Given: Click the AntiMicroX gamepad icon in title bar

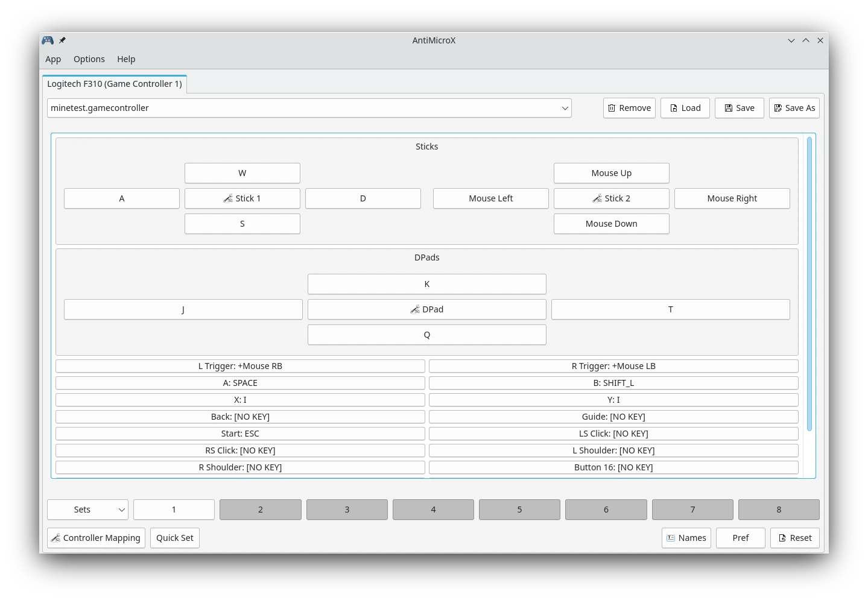Looking at the screenshot, I should (x=48, y=40).
